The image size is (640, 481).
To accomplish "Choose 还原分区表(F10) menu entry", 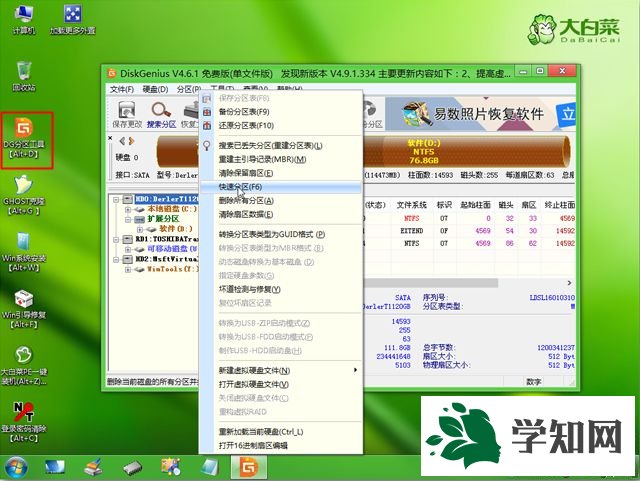I will coord(280,126).
